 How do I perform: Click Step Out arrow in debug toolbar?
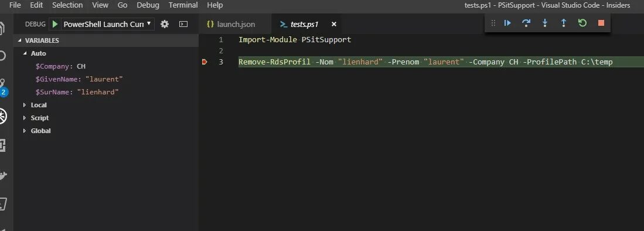click(x=564, y=23)
